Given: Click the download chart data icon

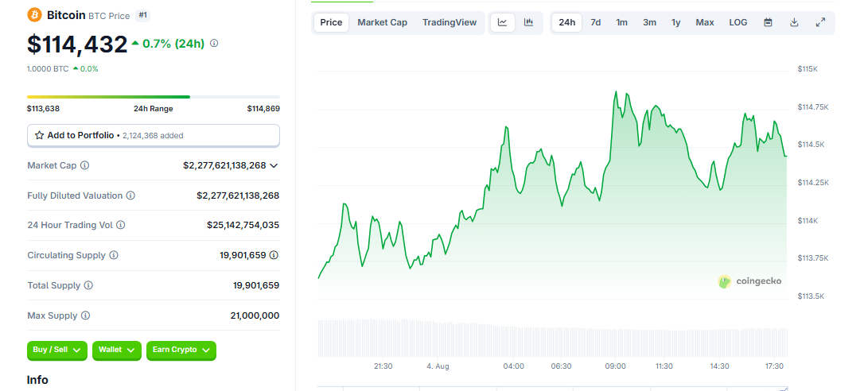Looking at the screenshot, I should 794,22.
